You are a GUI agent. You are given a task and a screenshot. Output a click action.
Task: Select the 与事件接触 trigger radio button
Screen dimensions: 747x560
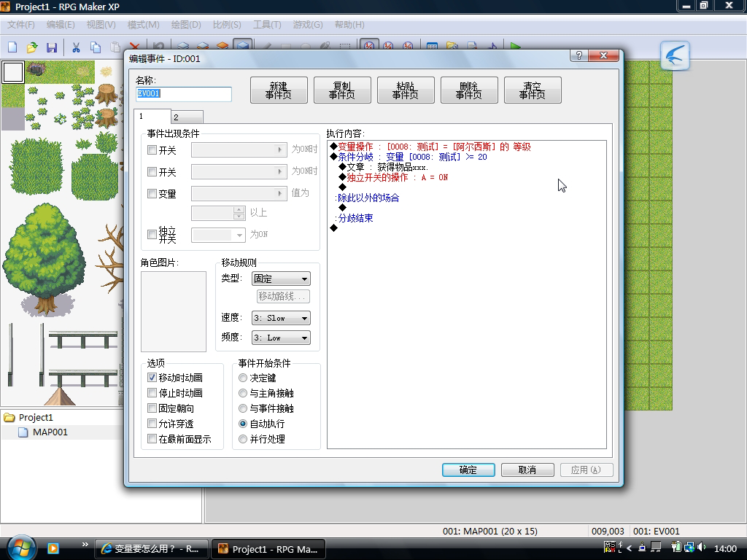click(243, 408)
